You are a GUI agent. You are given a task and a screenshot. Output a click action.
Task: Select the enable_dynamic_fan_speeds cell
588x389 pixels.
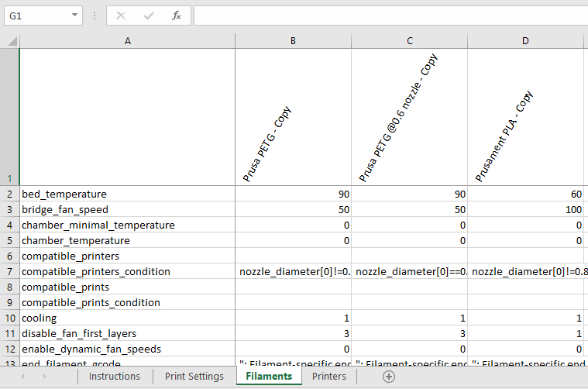(x=128, y=349)
